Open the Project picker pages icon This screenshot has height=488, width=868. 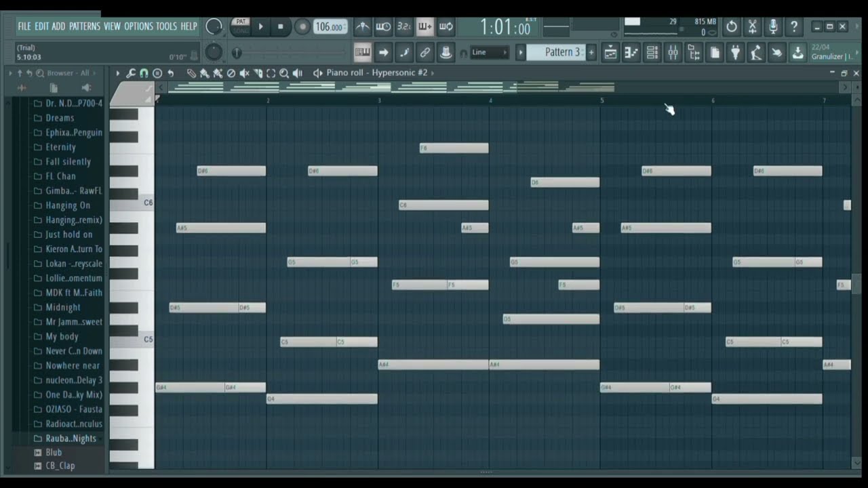point(715,52)
